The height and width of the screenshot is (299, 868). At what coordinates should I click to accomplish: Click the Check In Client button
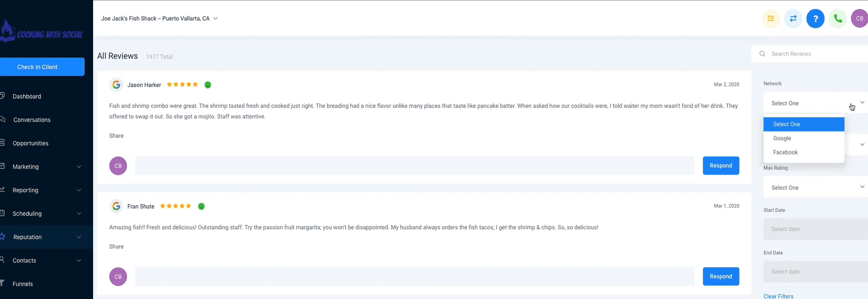coord(42,67)
